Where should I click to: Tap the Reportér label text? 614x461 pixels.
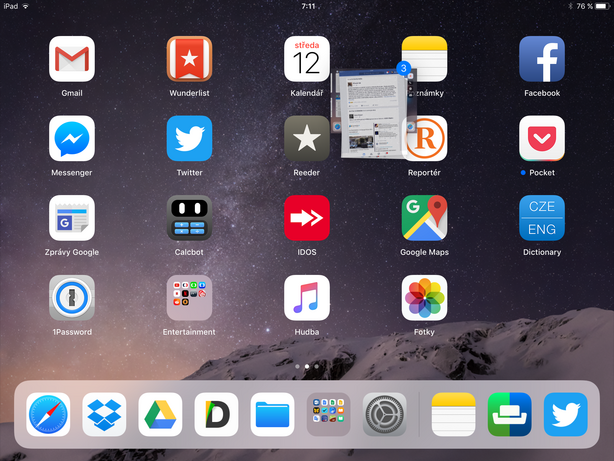[x=424, y=172]
